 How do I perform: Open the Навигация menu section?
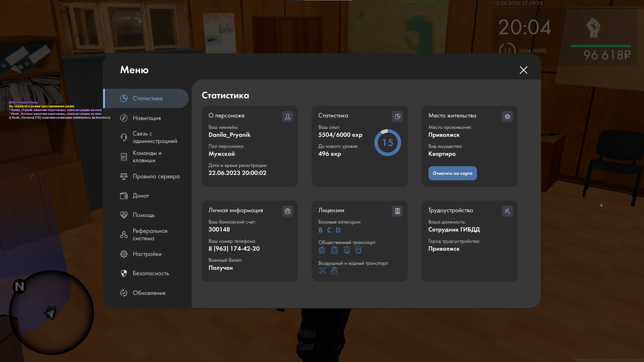point(147,118)
